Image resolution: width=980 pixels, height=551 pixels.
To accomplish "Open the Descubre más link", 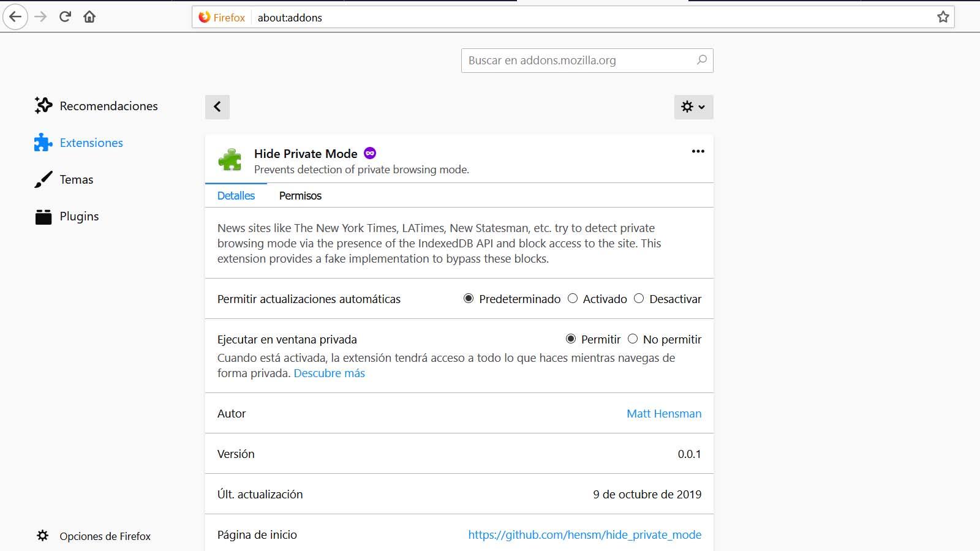I will tap(330, 373).
